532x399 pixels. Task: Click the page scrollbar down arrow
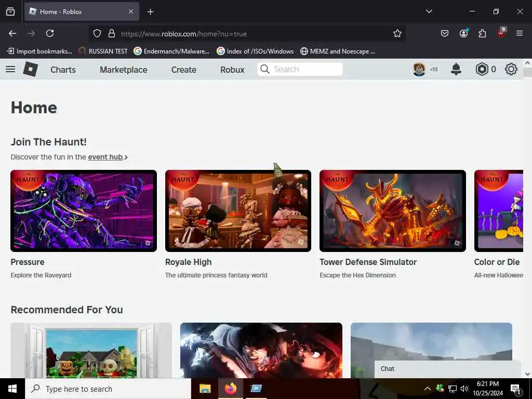(527, 374)
